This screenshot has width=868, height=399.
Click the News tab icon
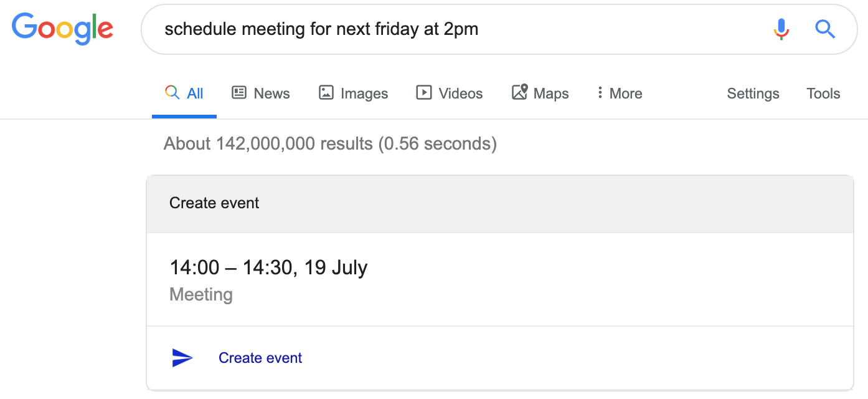tap(239, 93)
